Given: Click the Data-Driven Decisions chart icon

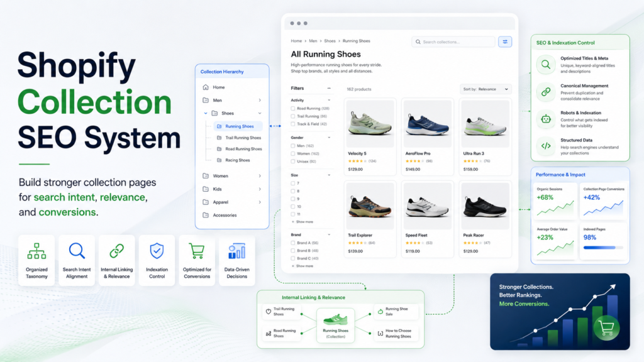Looking at the screenshot, I should click(237, 251).
